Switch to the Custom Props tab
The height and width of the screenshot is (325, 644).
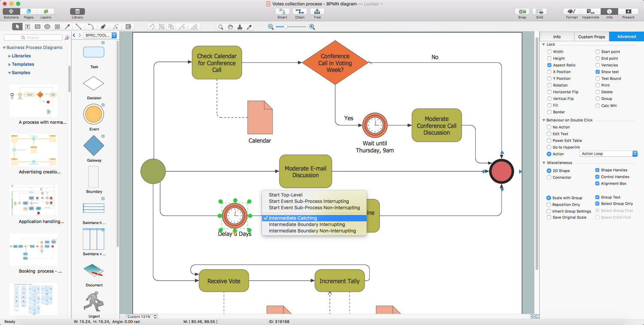[x=591, y=36]
